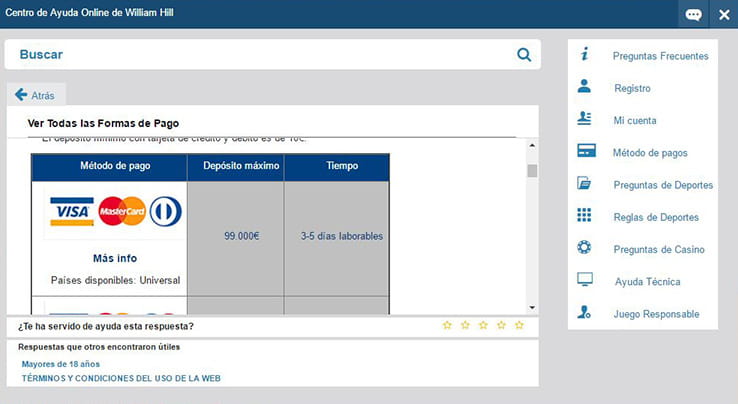
Task: Open the Registro menu entry
Action: [632, 89]
